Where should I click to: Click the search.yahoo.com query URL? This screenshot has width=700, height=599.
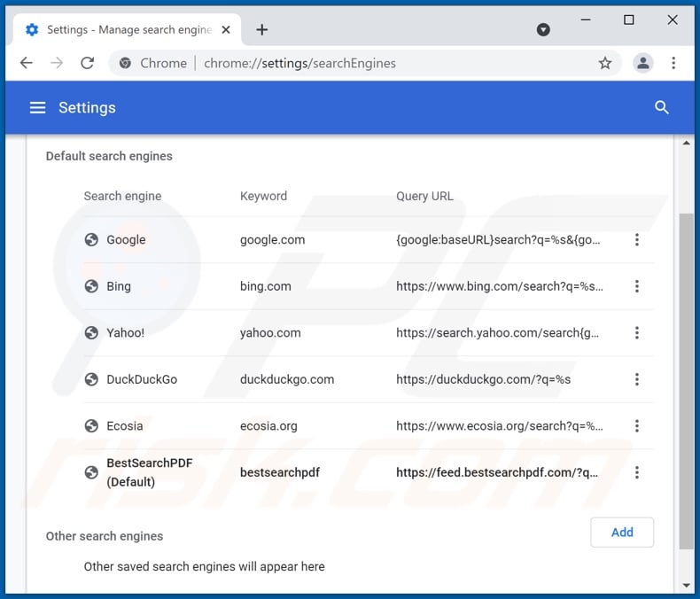[497, 332]
